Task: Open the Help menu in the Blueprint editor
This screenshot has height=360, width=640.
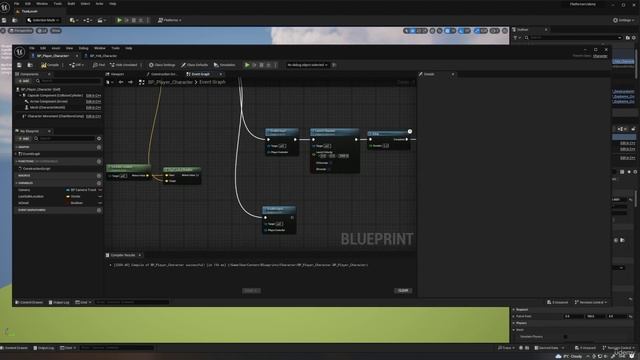Action: (129, 48)
